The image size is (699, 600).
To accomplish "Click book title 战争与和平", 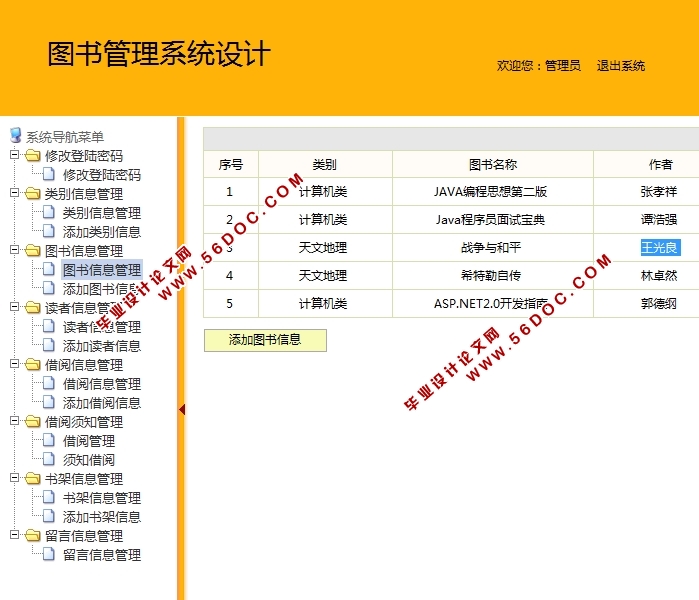I will pos(490,247).
